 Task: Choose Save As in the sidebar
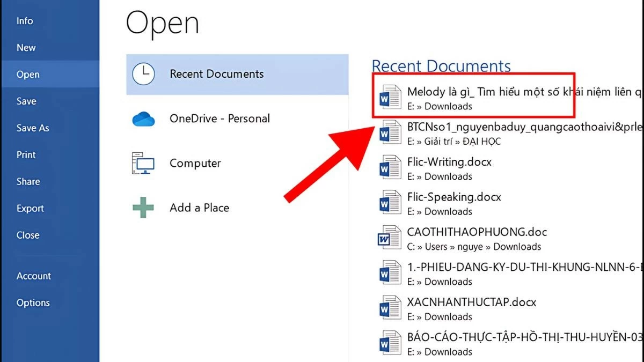coord(33,128)
